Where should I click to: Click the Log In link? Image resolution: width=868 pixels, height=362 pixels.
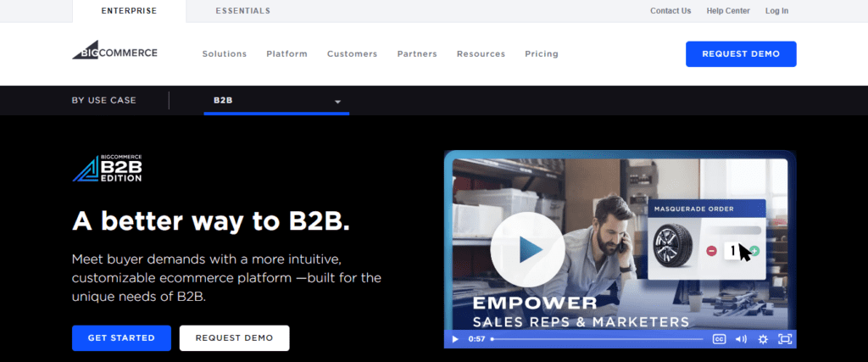[x=776, y=11]
